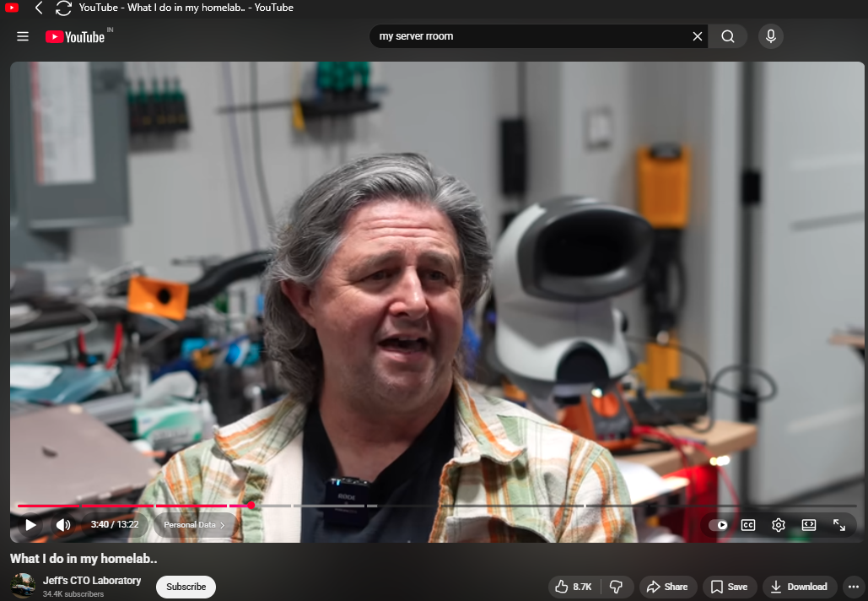Click the magnifying glass search button

pos(728,36)
